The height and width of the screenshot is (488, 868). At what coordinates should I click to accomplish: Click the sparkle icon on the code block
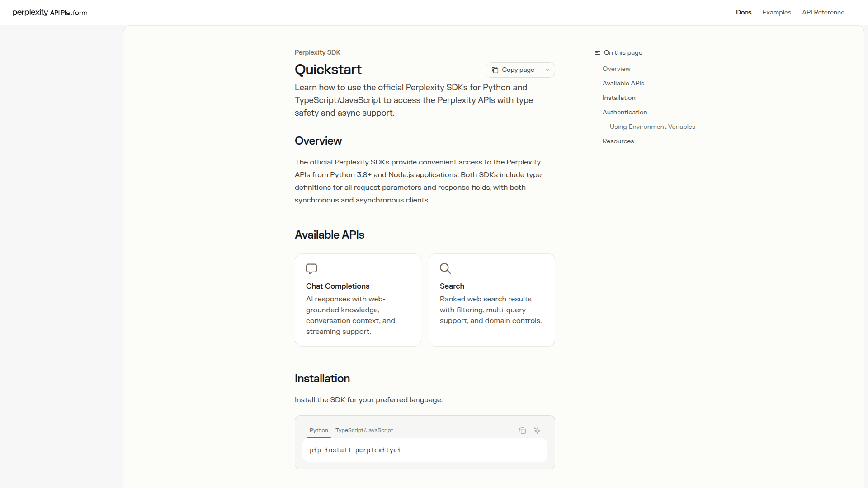pos(537,431)
